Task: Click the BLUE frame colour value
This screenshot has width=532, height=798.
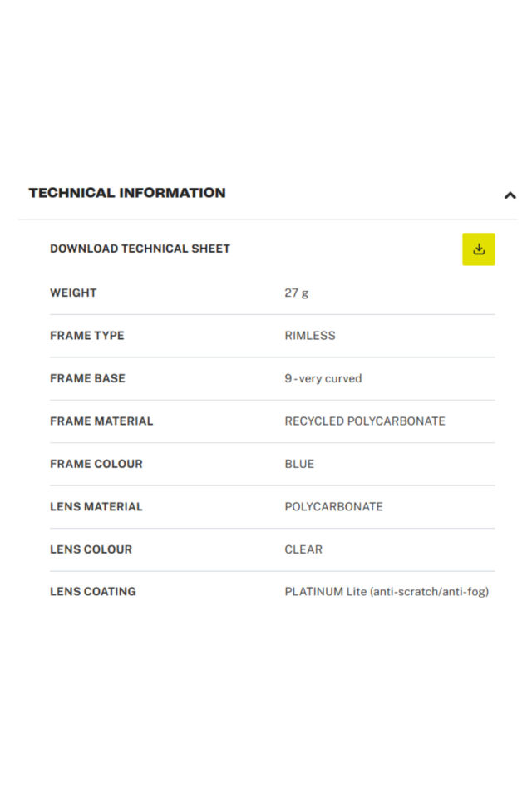Action: [299, 464]
